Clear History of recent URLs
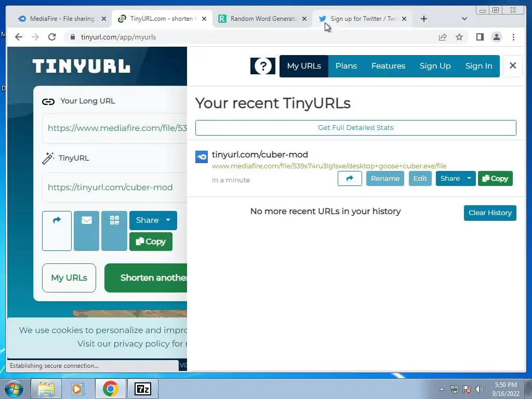Image resolution: width=532 pixels, height=399 pixels. 490,212
